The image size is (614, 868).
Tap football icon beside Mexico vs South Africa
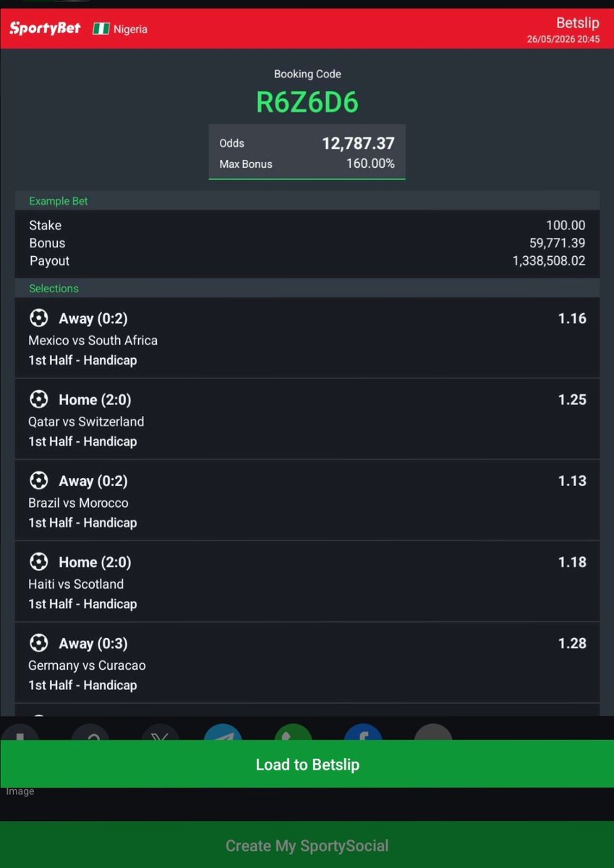point(38,318)
